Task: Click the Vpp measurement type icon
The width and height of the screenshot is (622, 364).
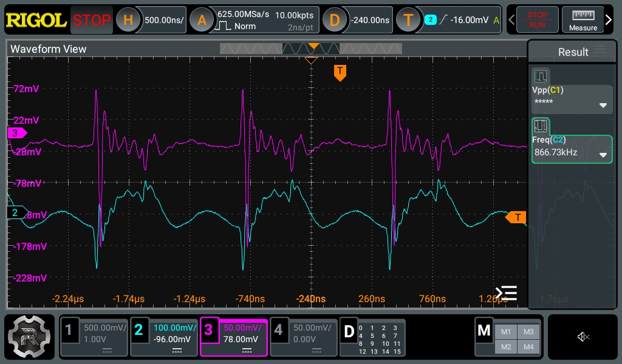Action: (x=540, y=76)
